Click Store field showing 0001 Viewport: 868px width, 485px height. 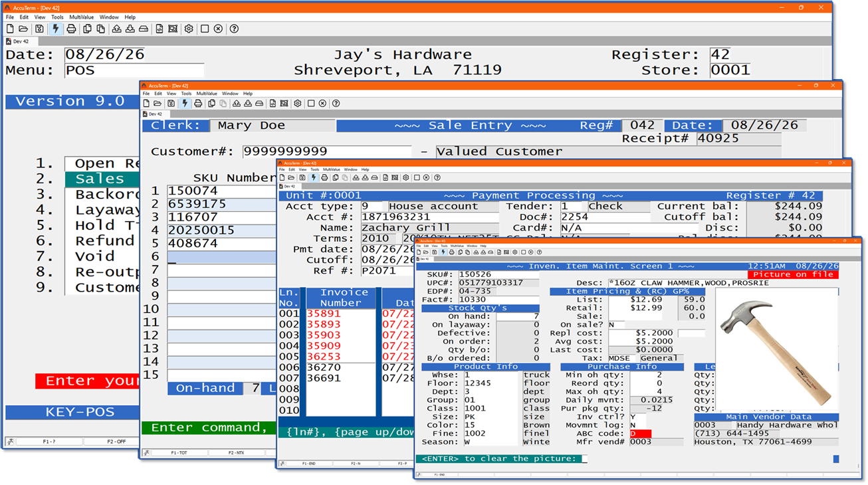pos(730,70)
